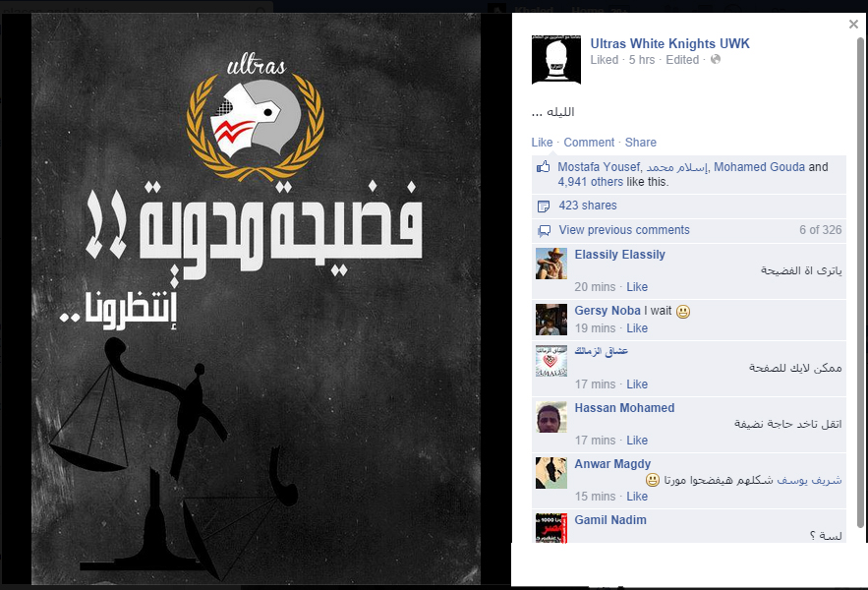This screenshot has height=590, width=868.
Task: Click the shares icon beside 423 shares
Action: pyautogui.click(x=544, y=206)
